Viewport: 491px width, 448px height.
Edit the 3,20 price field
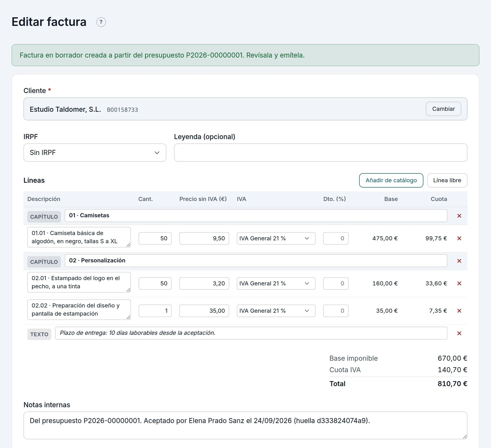pos(204,283)
